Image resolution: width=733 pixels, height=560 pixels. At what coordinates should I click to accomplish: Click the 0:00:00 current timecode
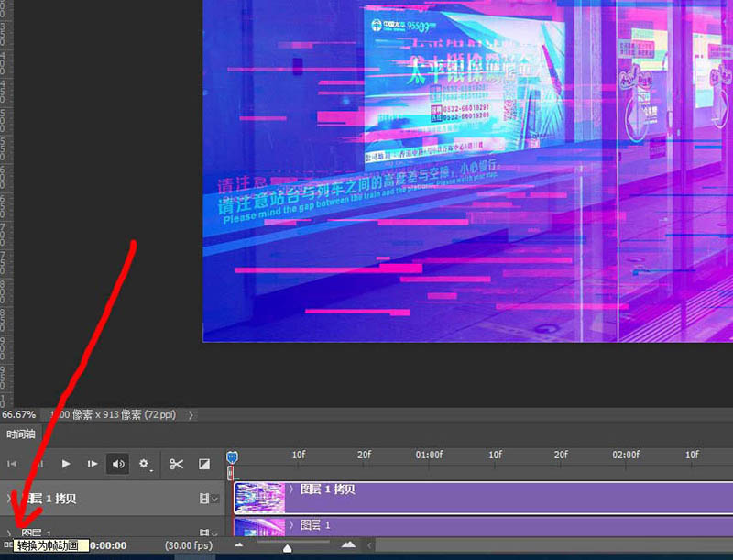coord(108,545)
